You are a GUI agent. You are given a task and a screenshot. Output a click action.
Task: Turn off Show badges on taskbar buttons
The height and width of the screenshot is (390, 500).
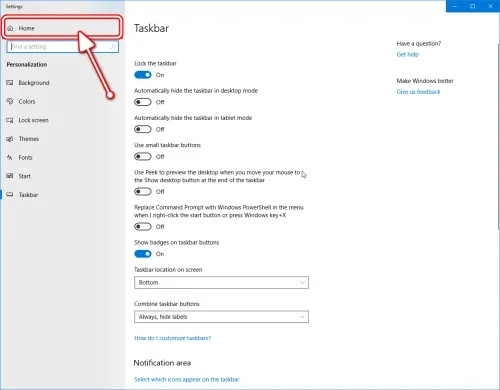[x=143, y=254]
